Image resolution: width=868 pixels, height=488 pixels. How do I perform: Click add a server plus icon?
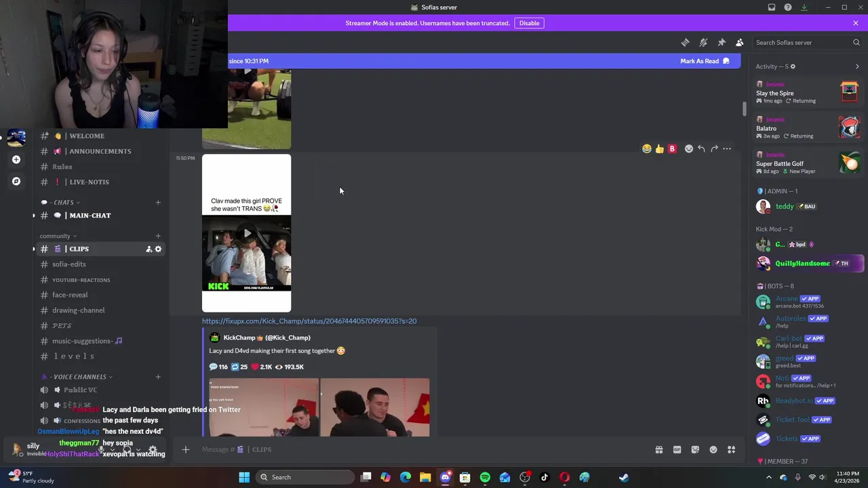click(x=16, y=159)
